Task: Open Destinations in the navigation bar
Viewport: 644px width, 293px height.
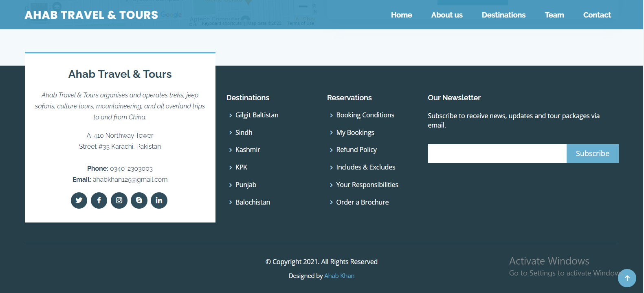Action: coord(503,15)
